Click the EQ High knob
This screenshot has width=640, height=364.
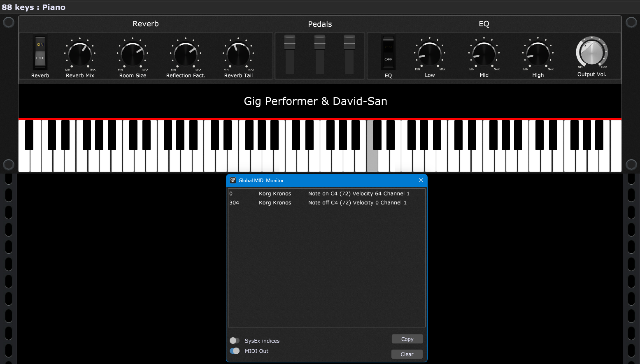pyautogui.click(x=538, y=54)
